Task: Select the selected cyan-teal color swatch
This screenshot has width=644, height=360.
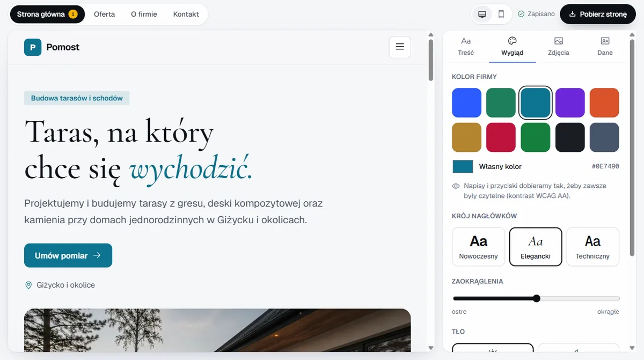Action: point(536,103)
